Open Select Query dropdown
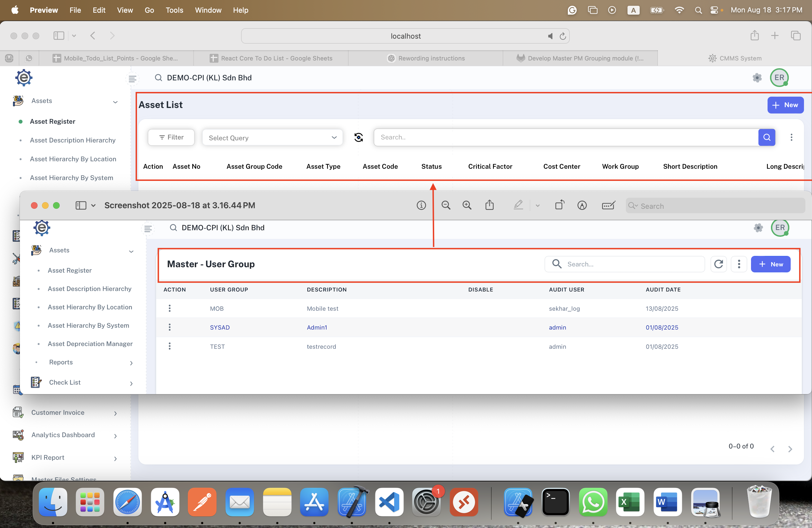The width and height of the screenshot is (812, 528). 272,138
